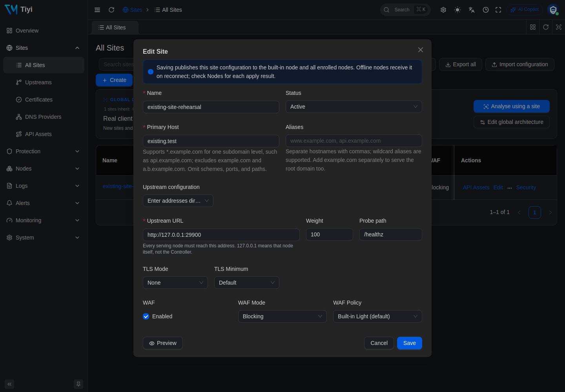Click the tab grid layout icon

pyautogui.click(x=533, y=27)
